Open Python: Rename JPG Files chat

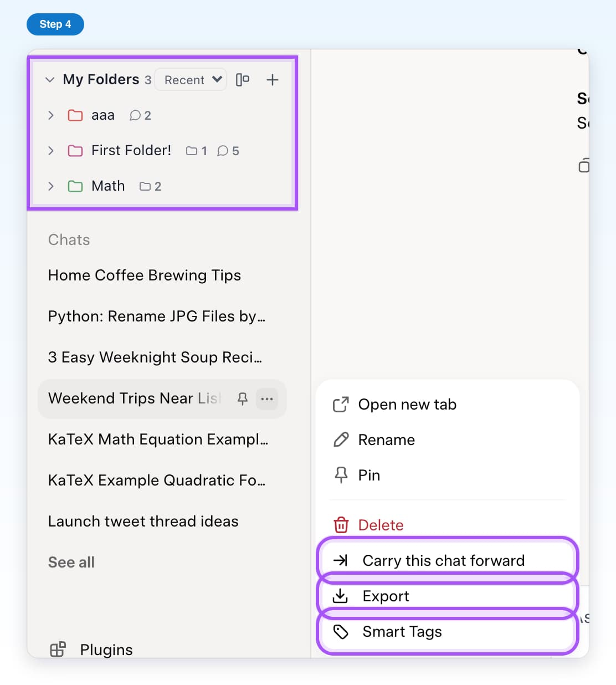pos(157,316)
